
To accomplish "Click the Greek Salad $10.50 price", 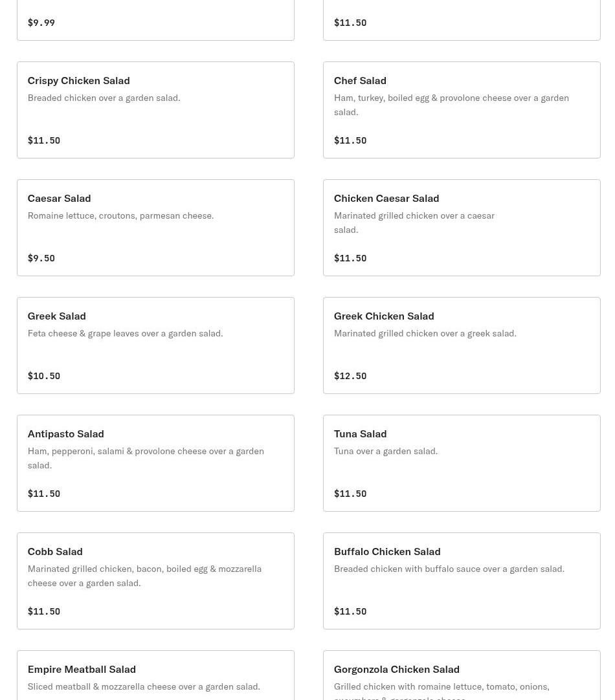I will click(44, 376).
